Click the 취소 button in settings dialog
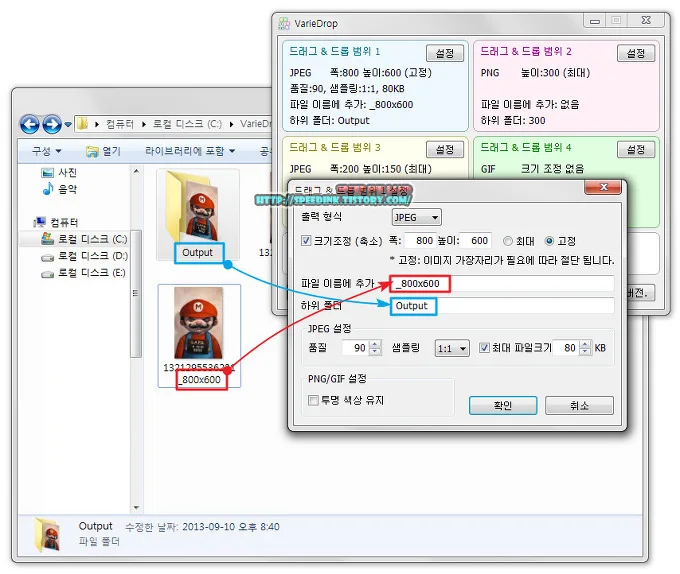This screenshot has width=680, height=574. pos(579,405)
